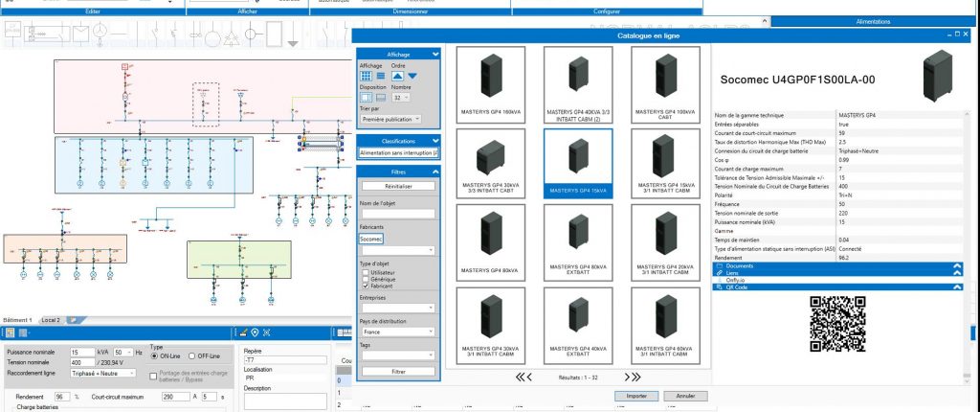Open the QR Code section icon
Viewport: 980px width, 412px height.
pos(720,287)
